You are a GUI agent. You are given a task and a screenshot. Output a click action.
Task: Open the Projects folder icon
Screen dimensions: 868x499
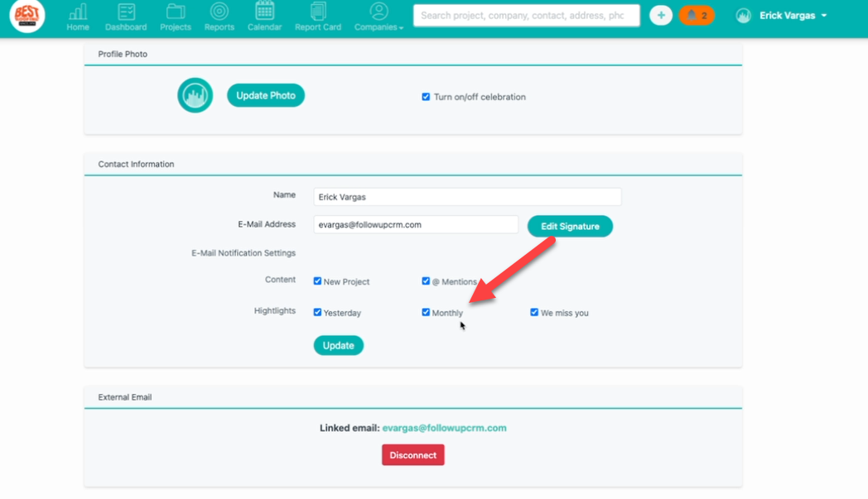[x=176, y=12]
